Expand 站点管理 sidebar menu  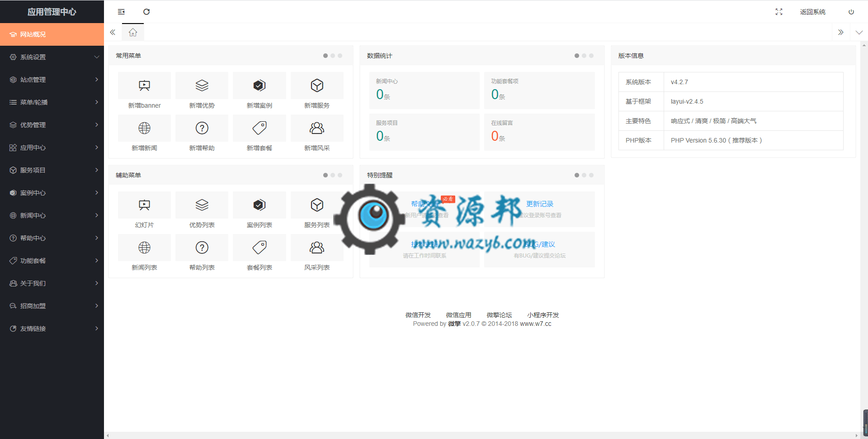coord(52,80)
